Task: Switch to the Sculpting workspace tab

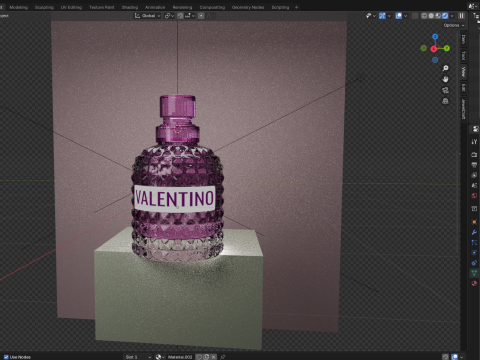Action: (44, 7)
